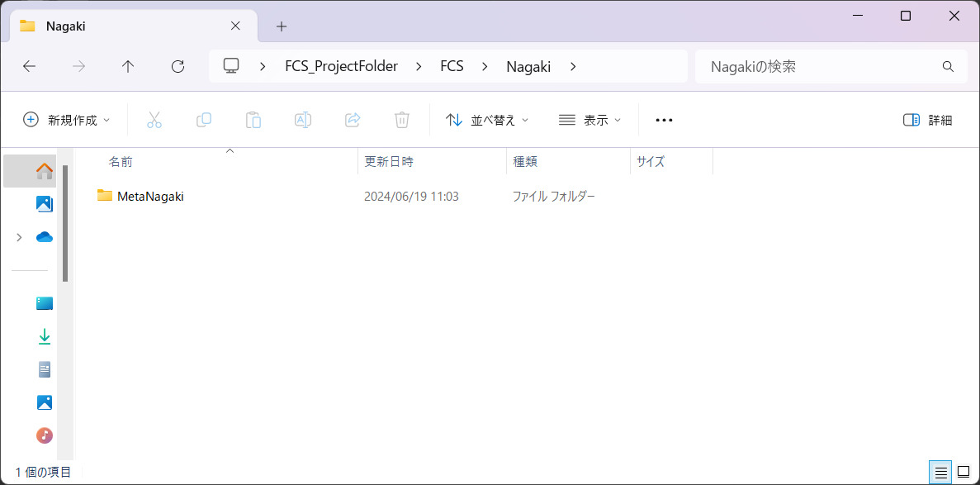980x485 pixels.
Task: Switch to large thumbnails view in status bar
Action: pos(963,473)
